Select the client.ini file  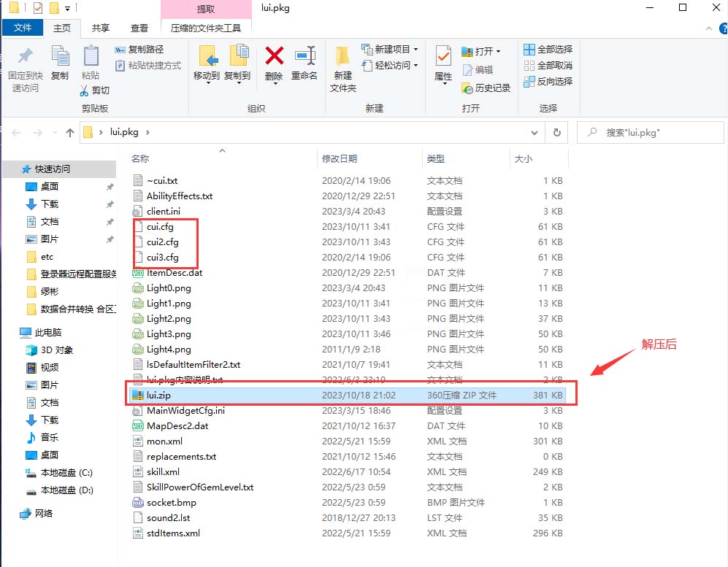[346, 212]
